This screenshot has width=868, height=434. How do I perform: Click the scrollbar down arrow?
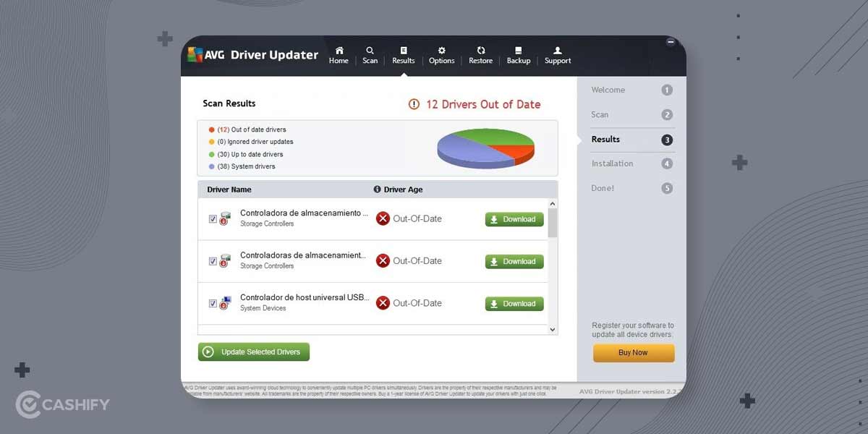[x=552, y=329]
